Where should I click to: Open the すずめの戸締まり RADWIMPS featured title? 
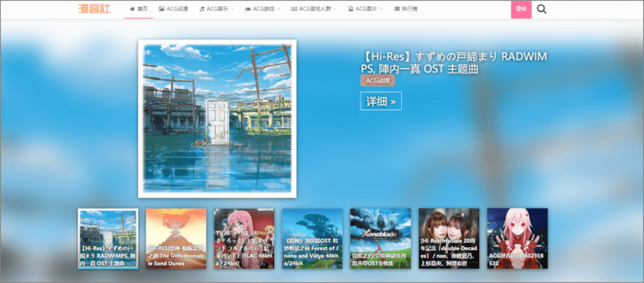tap(454, 63)
